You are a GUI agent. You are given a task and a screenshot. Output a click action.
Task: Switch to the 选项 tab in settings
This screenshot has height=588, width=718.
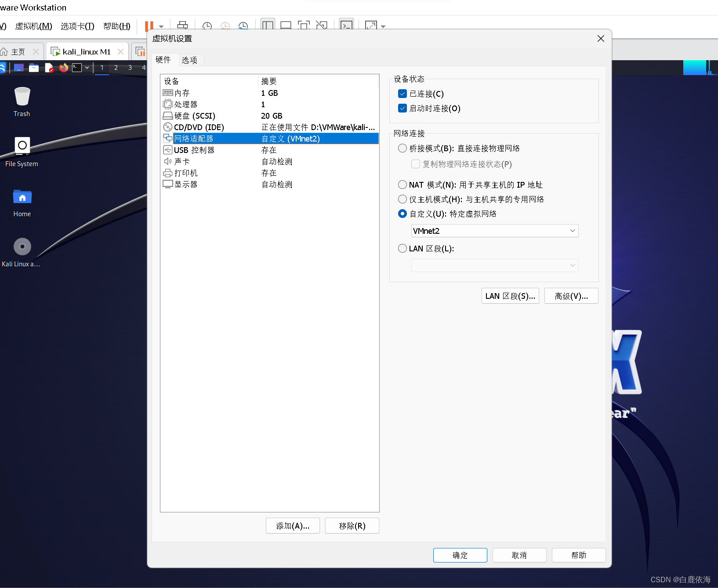coord(189,60)
